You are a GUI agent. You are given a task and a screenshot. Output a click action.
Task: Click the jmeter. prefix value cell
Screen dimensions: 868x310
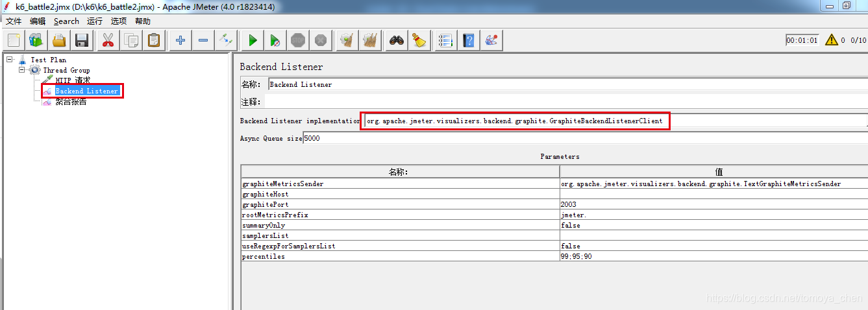[713, 215]
